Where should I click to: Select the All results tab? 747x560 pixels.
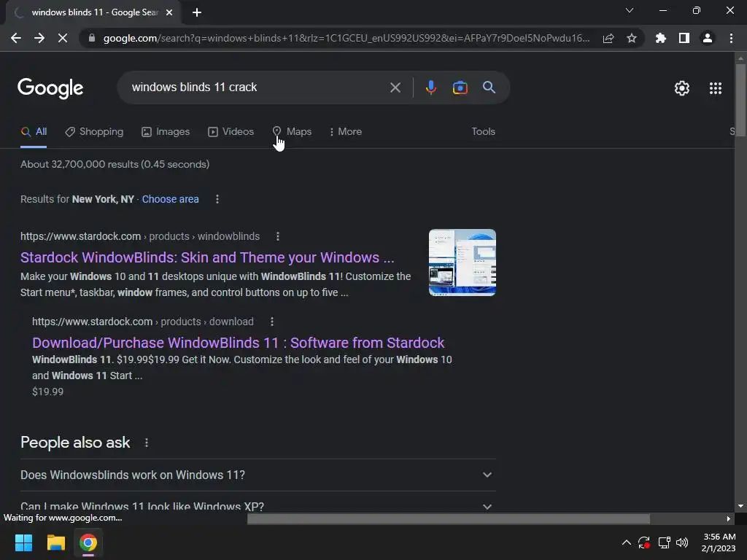(34, 132)
